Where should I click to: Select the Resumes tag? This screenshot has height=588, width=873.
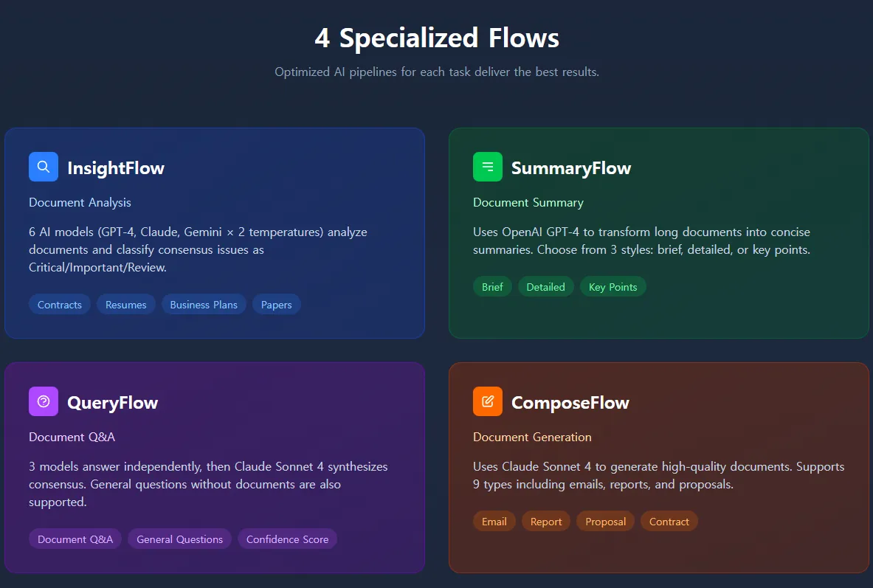click(x=126, y=305)
